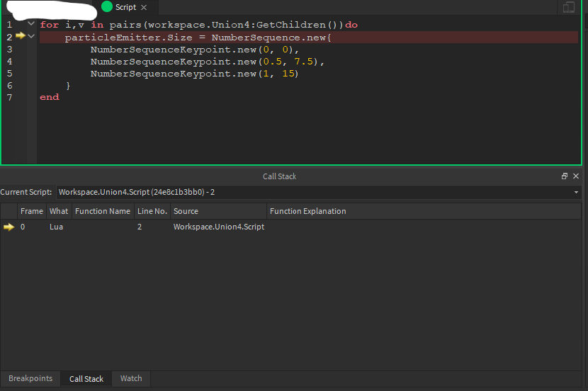
Task: Select the Lua cell in frame 0
Action: 56,227
